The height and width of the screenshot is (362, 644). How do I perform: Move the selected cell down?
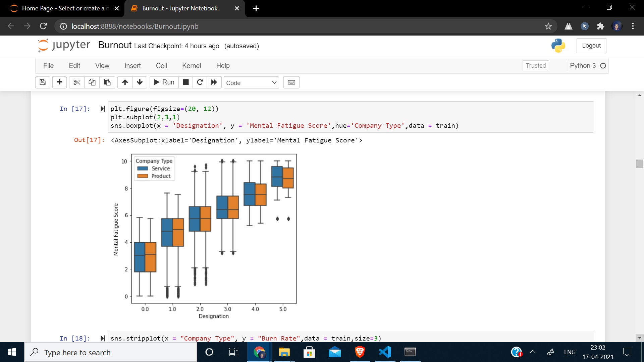140,82
